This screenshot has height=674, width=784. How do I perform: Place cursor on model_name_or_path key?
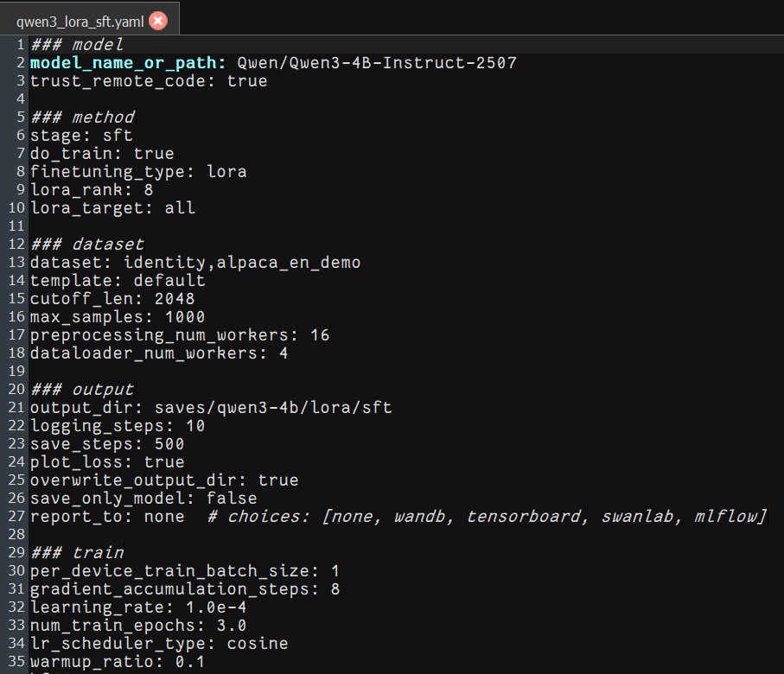pyautogui.click(x=124, y=63)
